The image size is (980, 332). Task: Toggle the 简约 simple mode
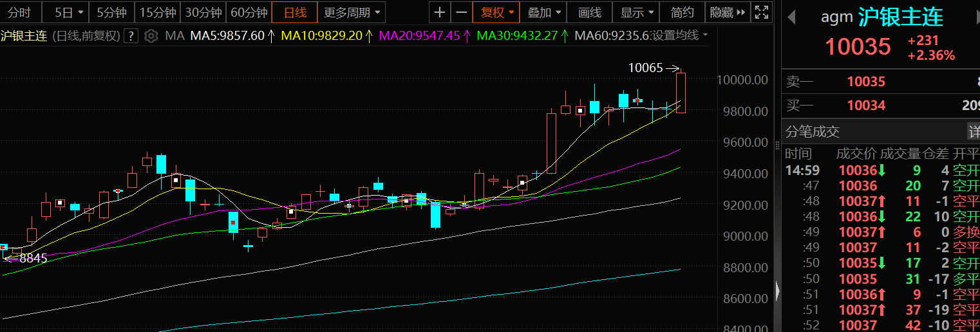click(682, 12)
